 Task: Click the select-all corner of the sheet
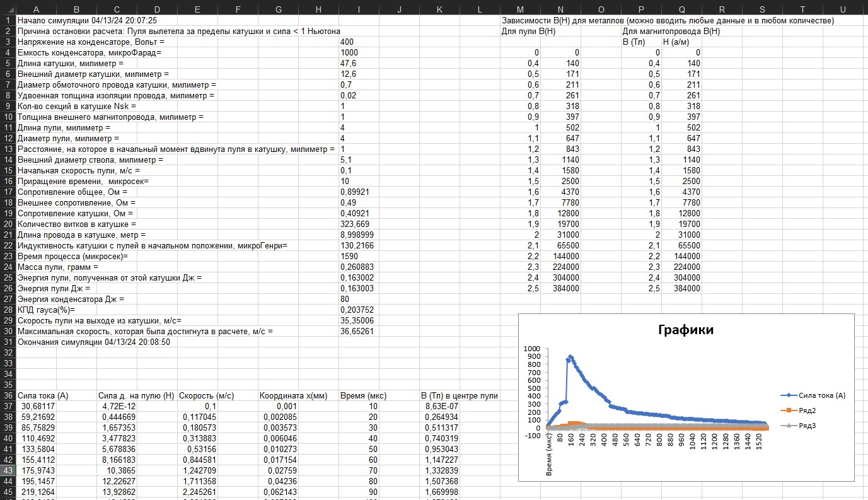pyautogui.click(x=7, y=9)
